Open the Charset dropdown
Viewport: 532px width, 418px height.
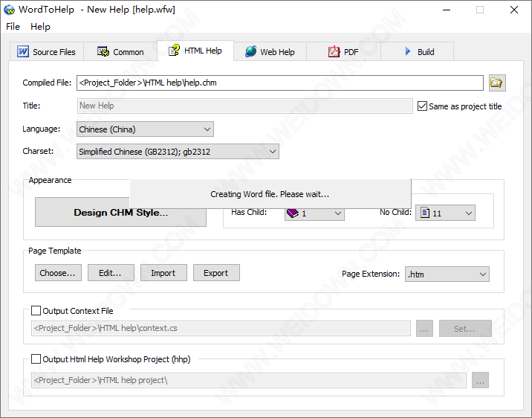point(178,152)
